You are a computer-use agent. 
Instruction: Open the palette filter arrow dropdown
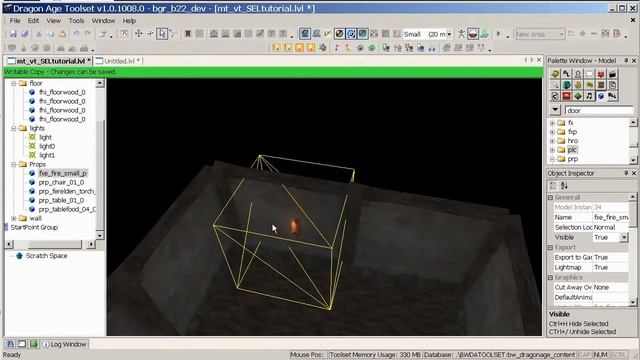tap(555, 110)
